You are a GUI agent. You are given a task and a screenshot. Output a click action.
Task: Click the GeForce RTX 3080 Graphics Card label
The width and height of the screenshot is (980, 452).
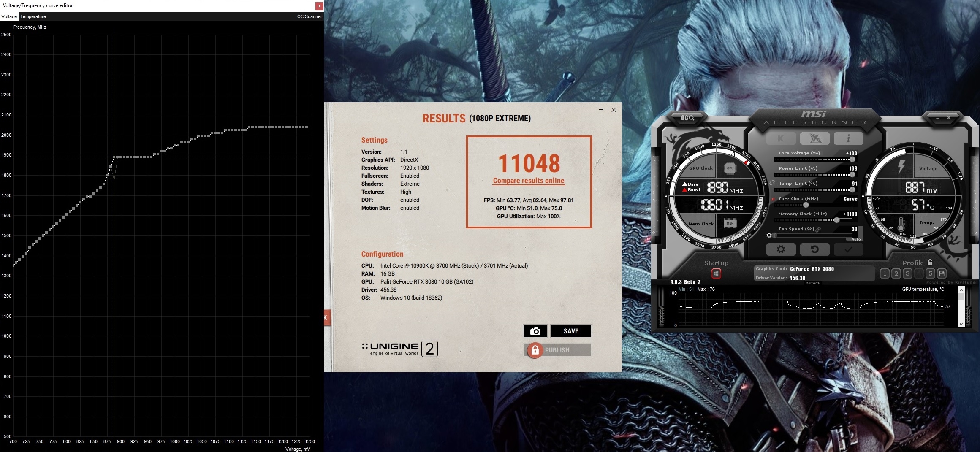coord(812,269)
